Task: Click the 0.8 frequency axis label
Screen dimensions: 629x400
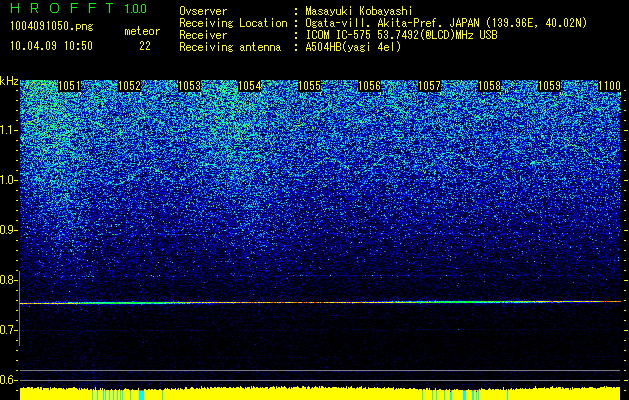Action: (9, 280)
